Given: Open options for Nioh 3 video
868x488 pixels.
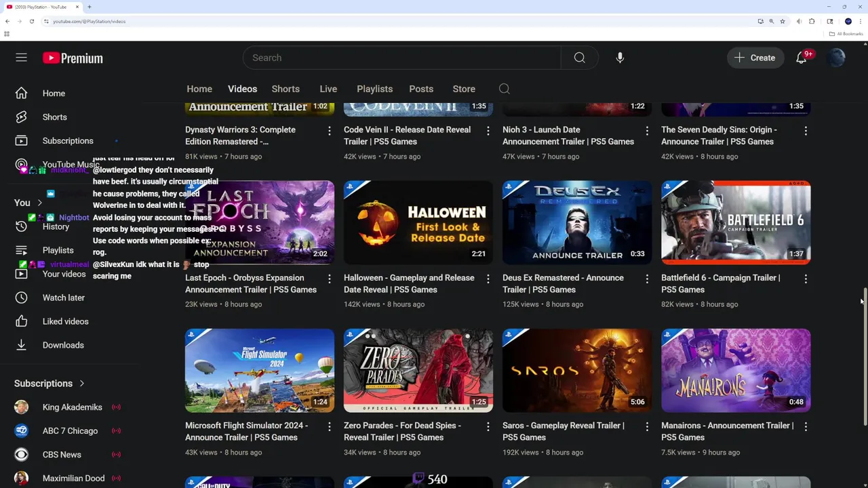Looking at the screenshot, I should click(646, 130).
